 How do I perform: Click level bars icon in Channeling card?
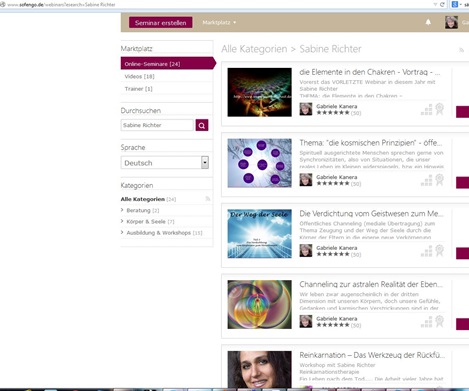(x=426, y=322)
